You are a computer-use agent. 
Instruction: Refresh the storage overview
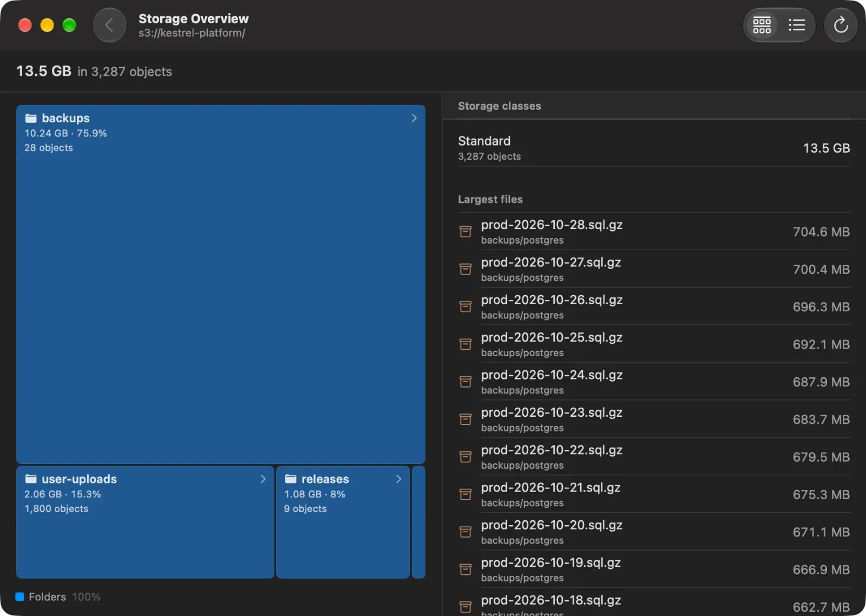(841, 25)
